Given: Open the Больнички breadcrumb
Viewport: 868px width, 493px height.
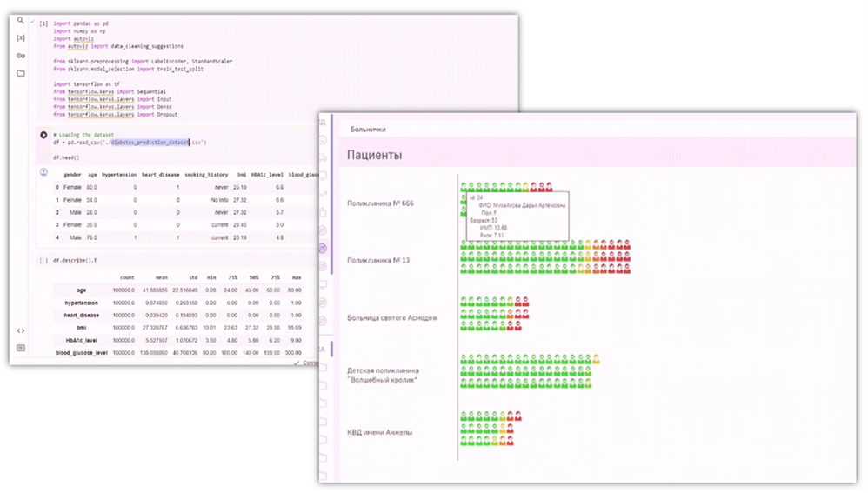Looking at the screenshot, I should [368, 130].
